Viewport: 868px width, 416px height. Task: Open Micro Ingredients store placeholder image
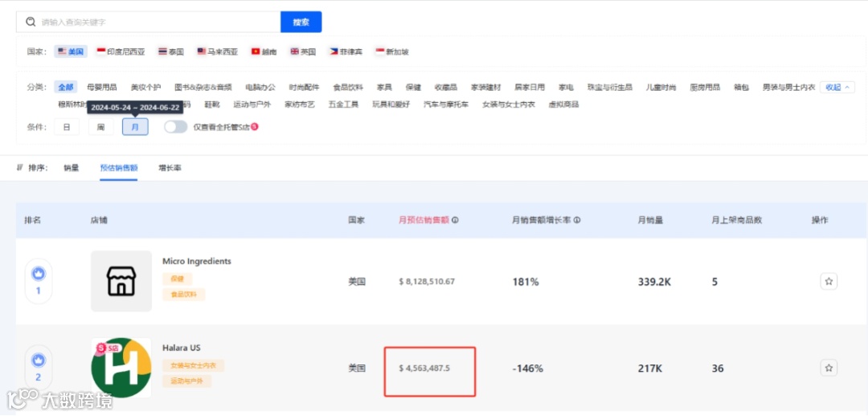[x=121, y=281]
